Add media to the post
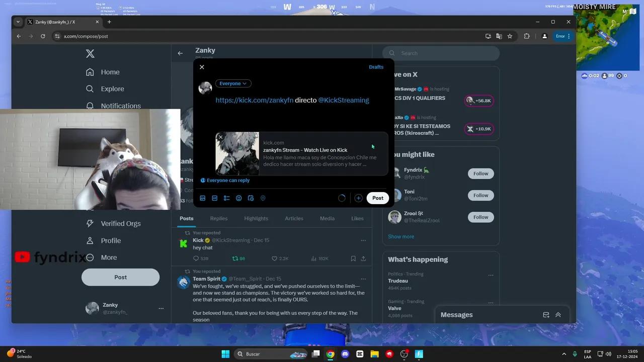This screenshot has width=644, height=362. click(x=202, y=198)
